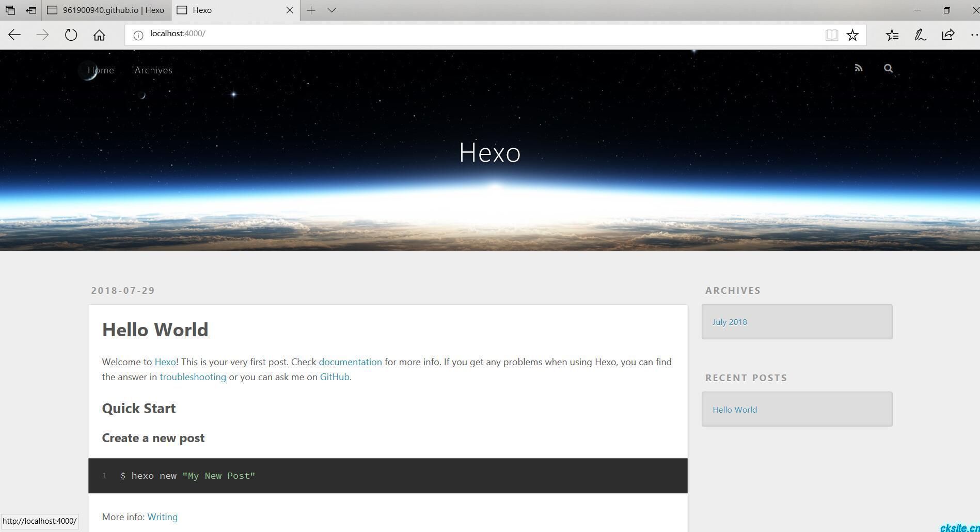This screenshot has height=532, width=980.
Task: Switch to 961900940.github.io tab
Action: tap(106, 10)
